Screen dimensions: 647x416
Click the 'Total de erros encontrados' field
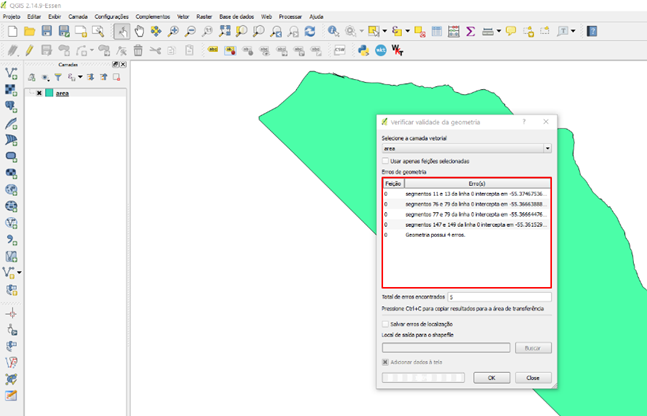click(499, 297)
